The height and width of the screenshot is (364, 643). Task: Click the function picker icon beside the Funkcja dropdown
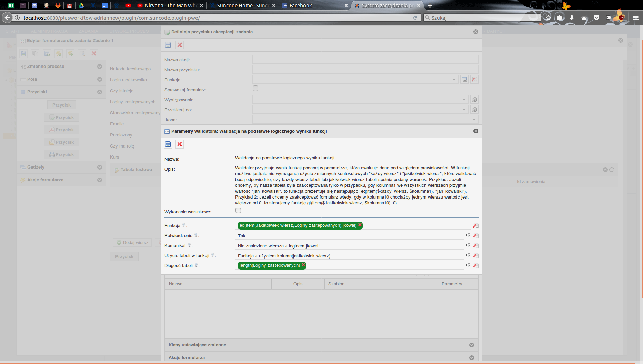464,80
